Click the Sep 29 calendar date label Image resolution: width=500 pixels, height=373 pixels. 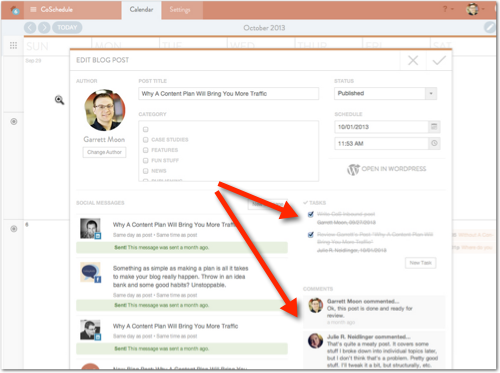33,60
